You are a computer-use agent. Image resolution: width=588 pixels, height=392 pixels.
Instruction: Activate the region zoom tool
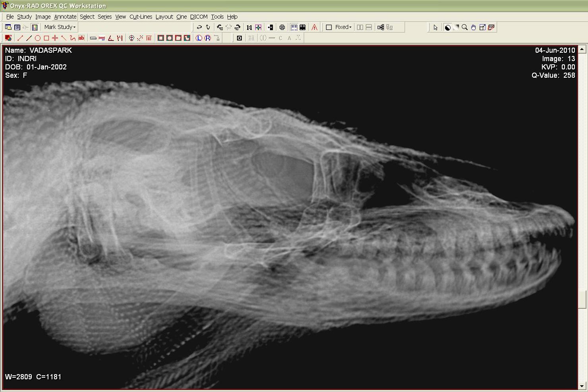(482, 27)
